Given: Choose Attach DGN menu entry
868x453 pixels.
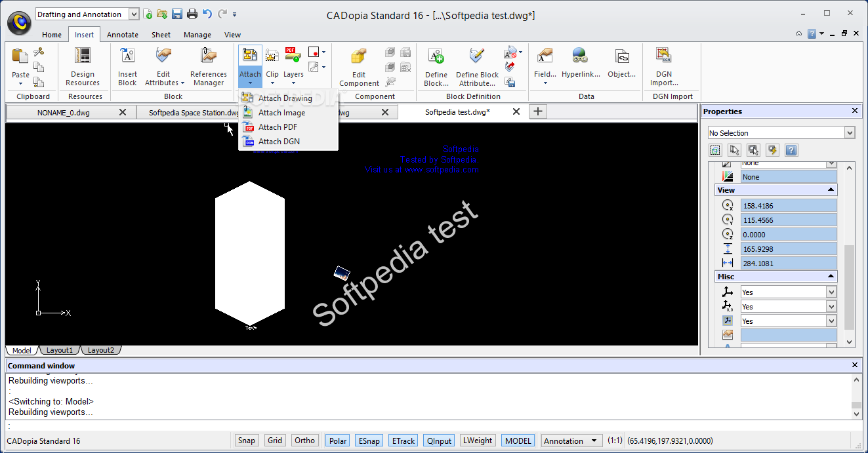Looking at the screenshot, I should (289, 142).
